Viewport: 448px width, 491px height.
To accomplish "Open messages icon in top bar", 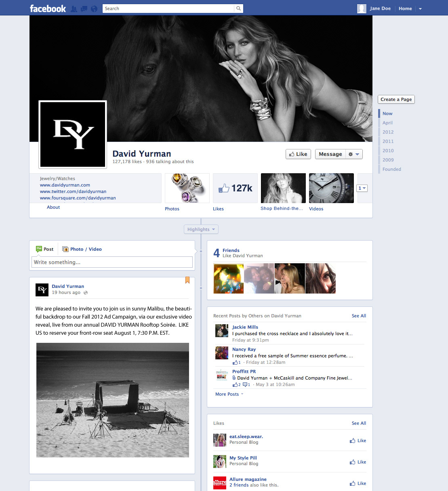I will coord(84,8).
